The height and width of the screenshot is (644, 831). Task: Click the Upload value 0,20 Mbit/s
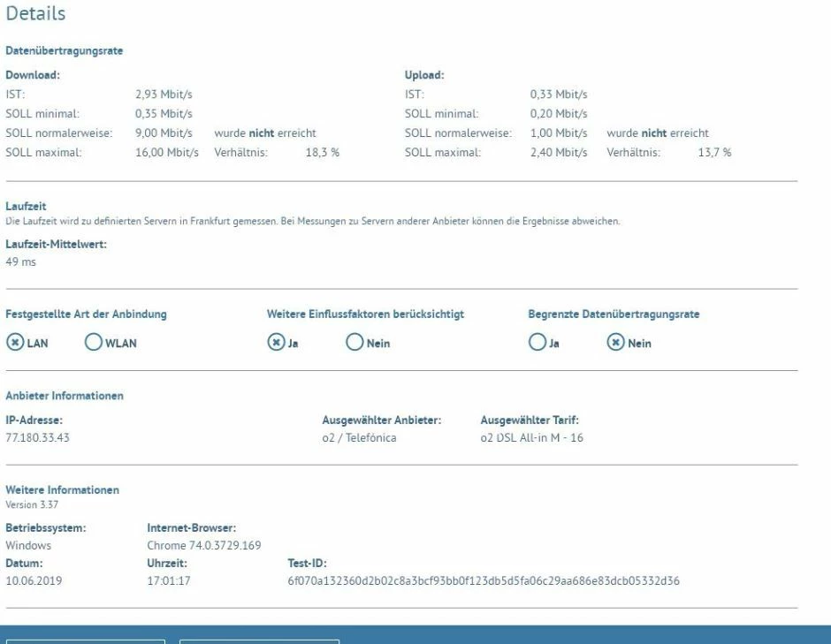(x=559, y=114)
